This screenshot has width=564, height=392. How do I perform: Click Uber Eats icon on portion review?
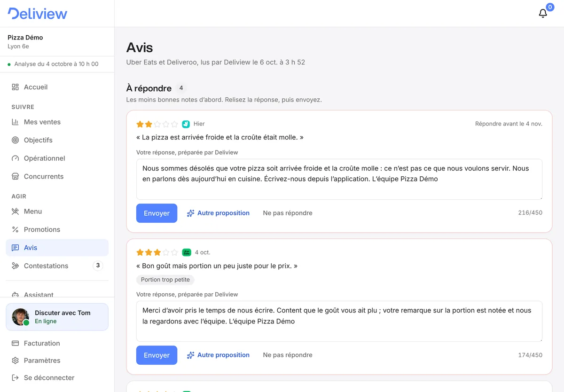[187, 252]
